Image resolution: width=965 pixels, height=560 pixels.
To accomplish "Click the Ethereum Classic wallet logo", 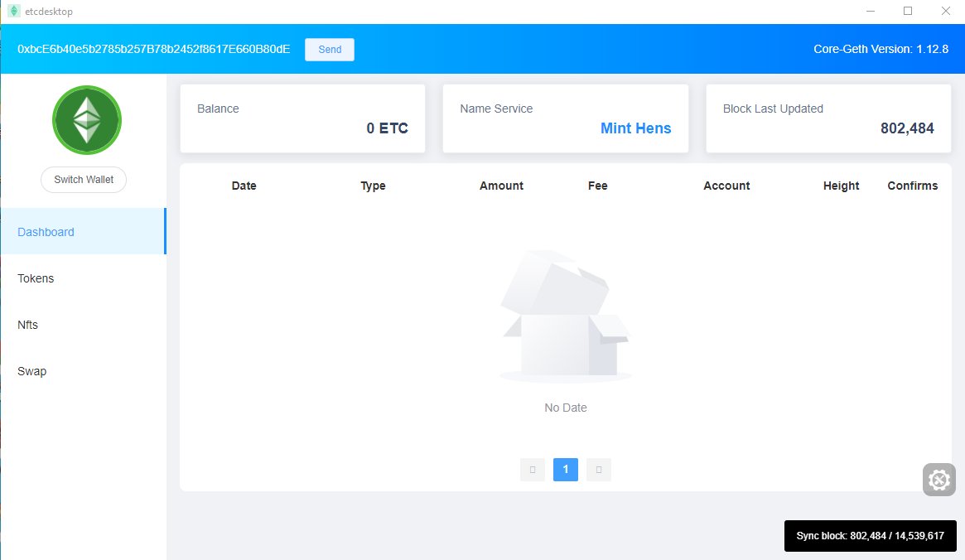I will tap(87, 120).
